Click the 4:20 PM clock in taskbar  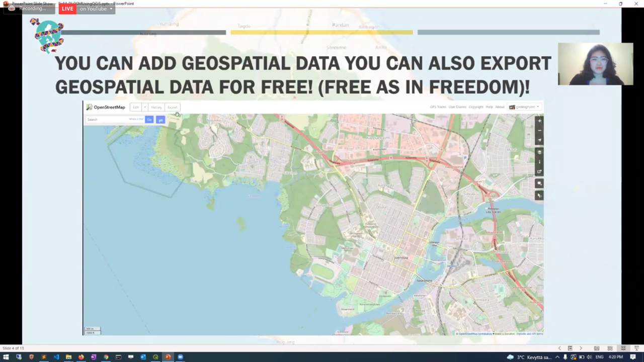pyautogui.click(x=616, y=357)
